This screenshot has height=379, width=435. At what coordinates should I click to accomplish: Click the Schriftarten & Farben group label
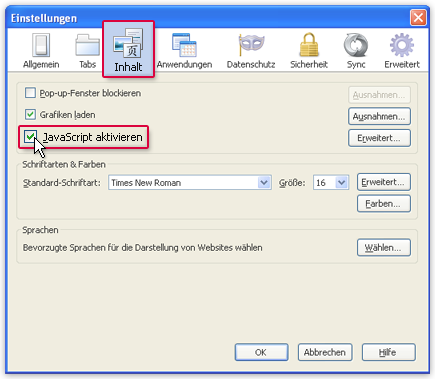(x=64, y=164)
